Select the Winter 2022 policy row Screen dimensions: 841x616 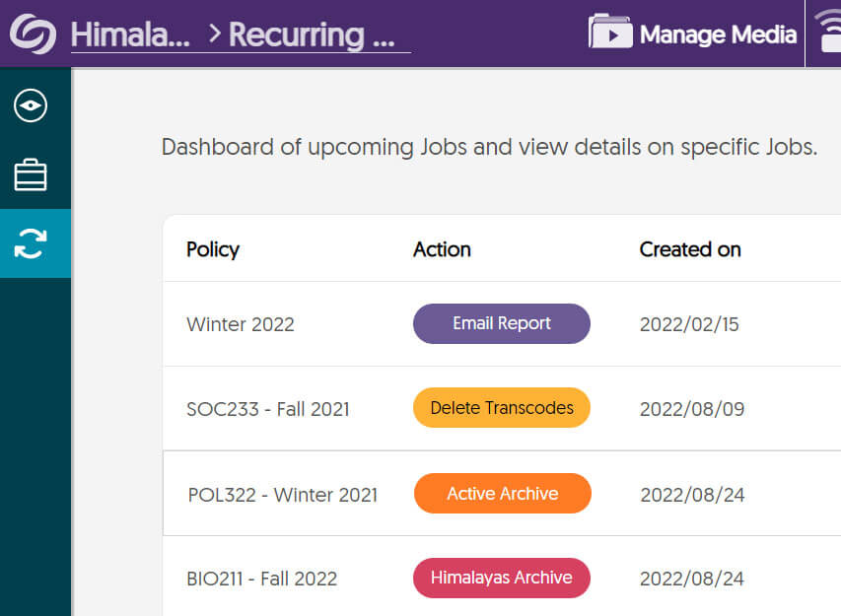pyautogui.click(x=502, y=324)
